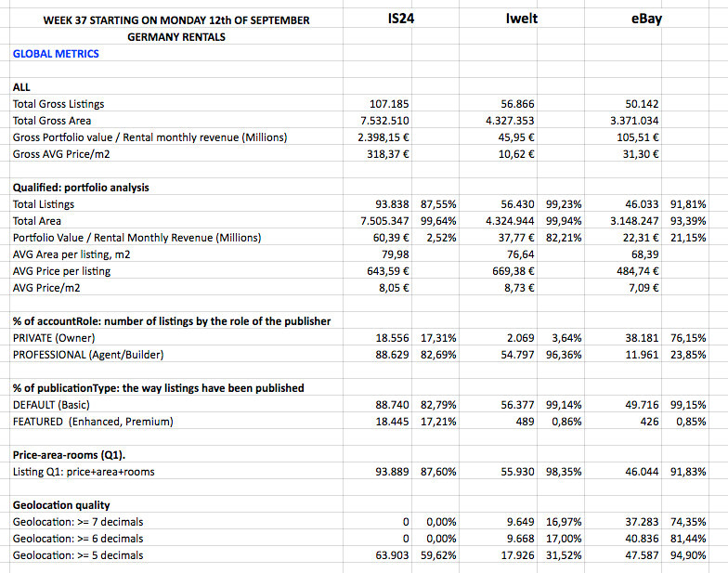Image resolution: width=728 pixels, height=573 pixels.
Task: Click the cell showing 60,39 €
Action: (391, 238)
